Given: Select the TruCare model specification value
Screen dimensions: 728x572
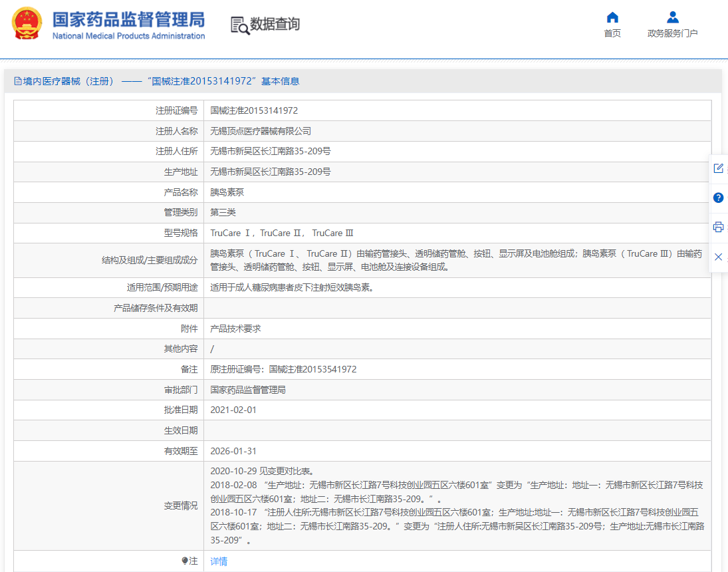Looking at the screenshot, I should click(282, 233).
